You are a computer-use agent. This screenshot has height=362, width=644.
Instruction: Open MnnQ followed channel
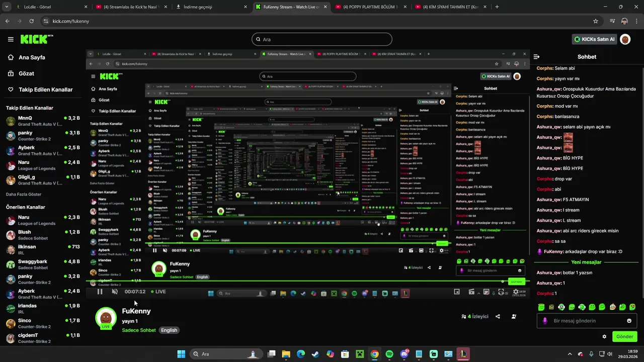tap(43, 121)
